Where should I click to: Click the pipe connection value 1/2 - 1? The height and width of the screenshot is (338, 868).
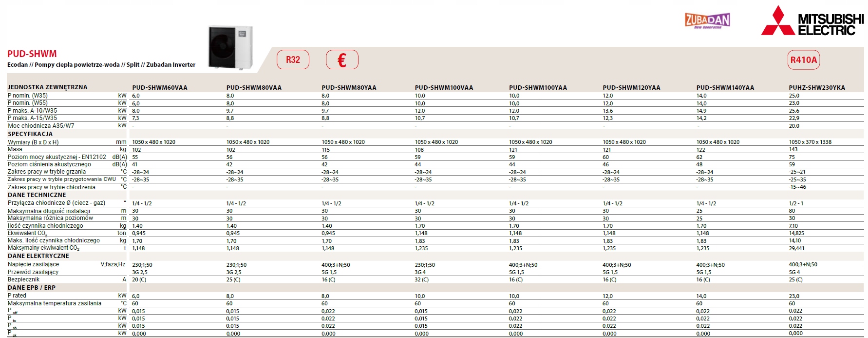[796, 203]
